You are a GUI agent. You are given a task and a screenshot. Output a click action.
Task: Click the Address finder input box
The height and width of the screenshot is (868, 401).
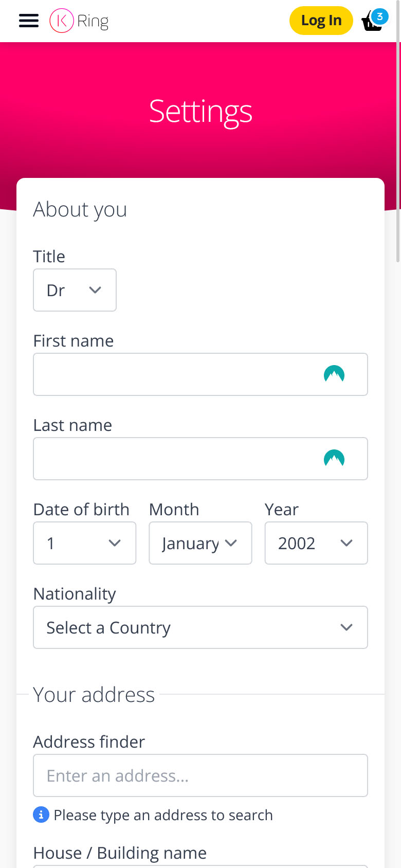[200, 775]
